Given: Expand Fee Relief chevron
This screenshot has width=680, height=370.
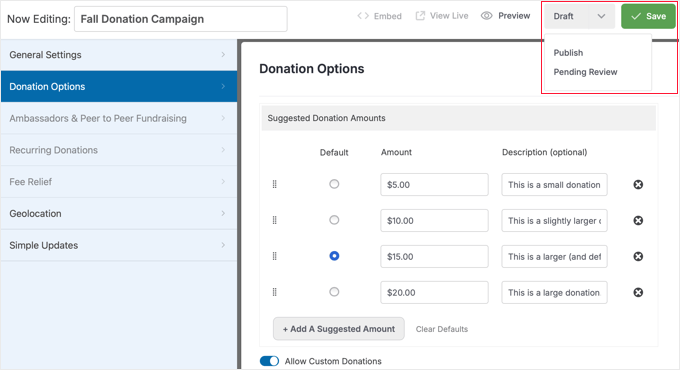Looking at the screenshot, I should click(x=223, y=181).
